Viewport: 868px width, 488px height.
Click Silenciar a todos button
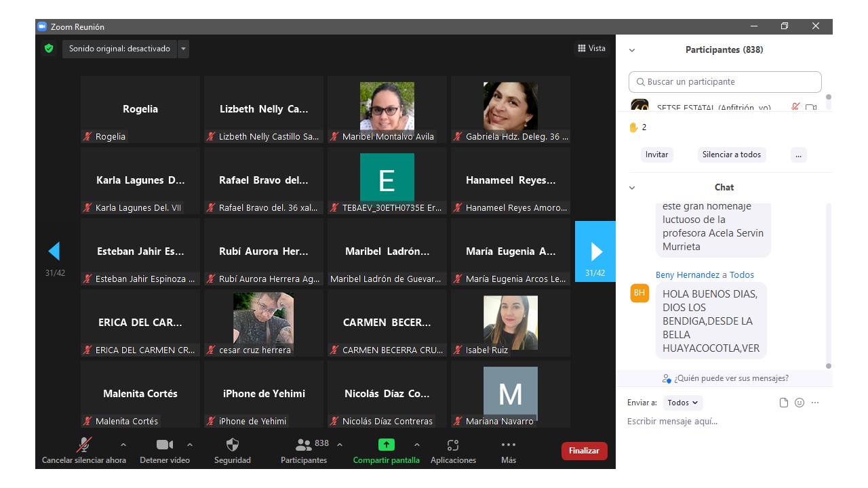(x=732, y=155)
